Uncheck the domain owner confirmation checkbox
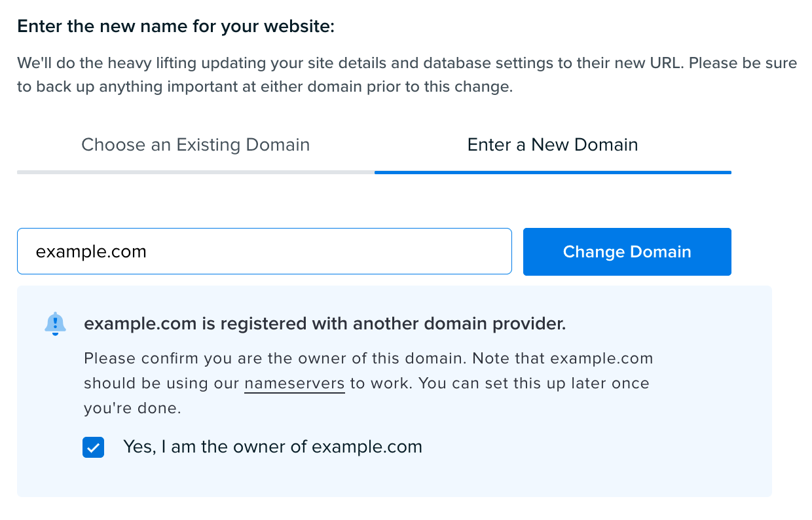The width and height of the screenshot is (812, 520). (x=94, y=448)
